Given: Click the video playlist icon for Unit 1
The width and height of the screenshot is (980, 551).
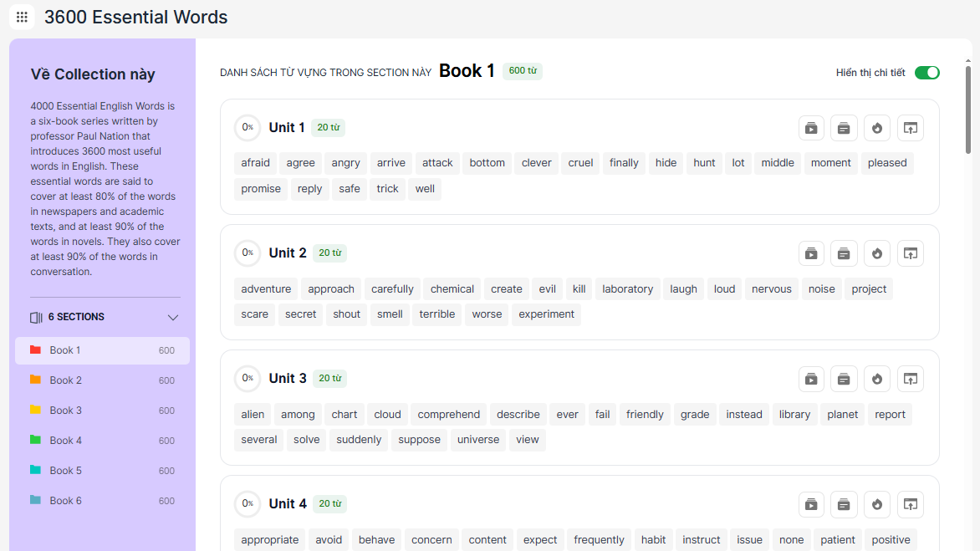Looking at the screenshot, I should (x=811, y=128).
